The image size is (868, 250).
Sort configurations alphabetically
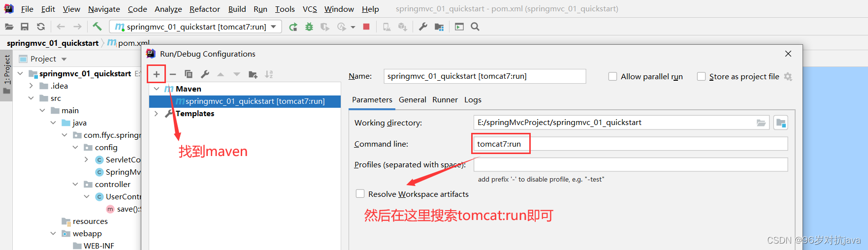point(269,74)
